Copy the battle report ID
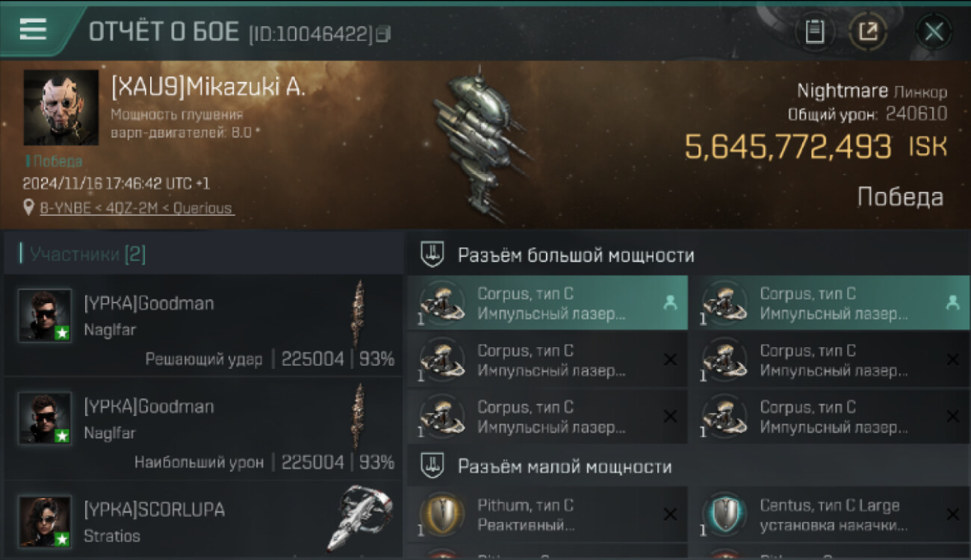The width and height of the screenshot is (971, 560). click(383, 34)
